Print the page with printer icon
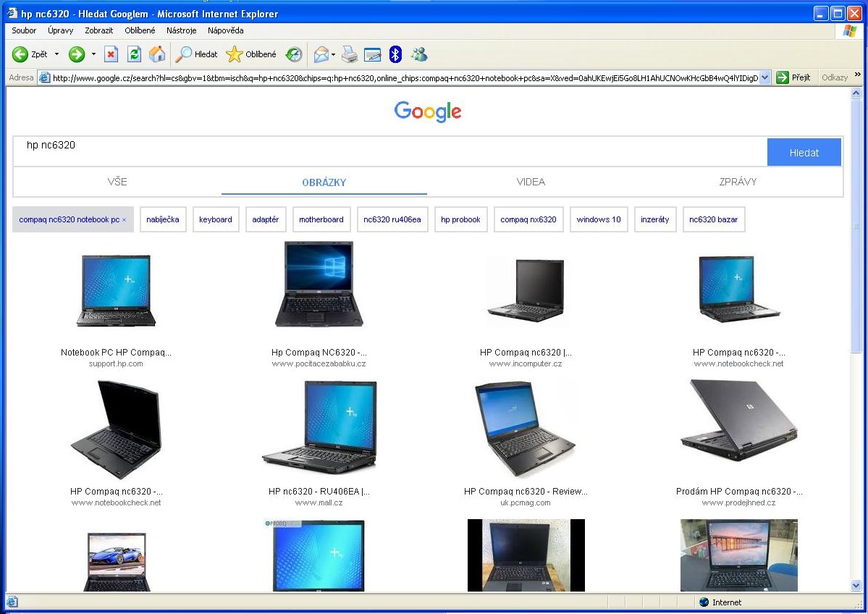The image size is (868, 614). [350, 54]
